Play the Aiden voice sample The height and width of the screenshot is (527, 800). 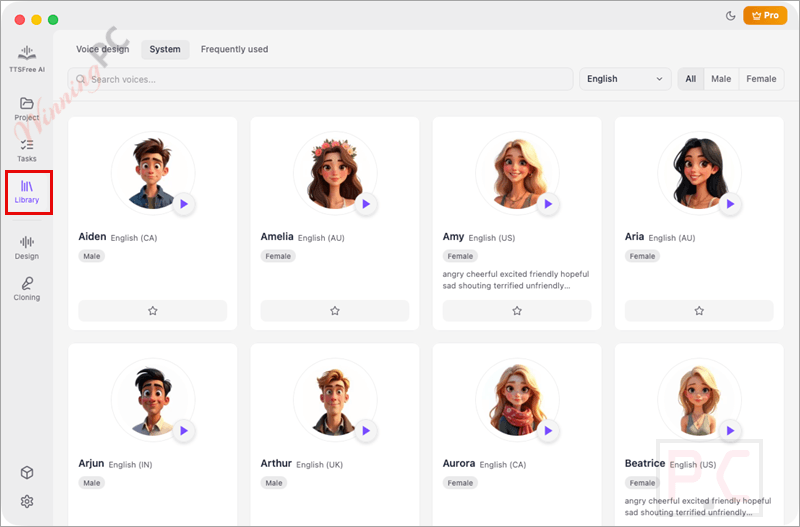[184, 204]
